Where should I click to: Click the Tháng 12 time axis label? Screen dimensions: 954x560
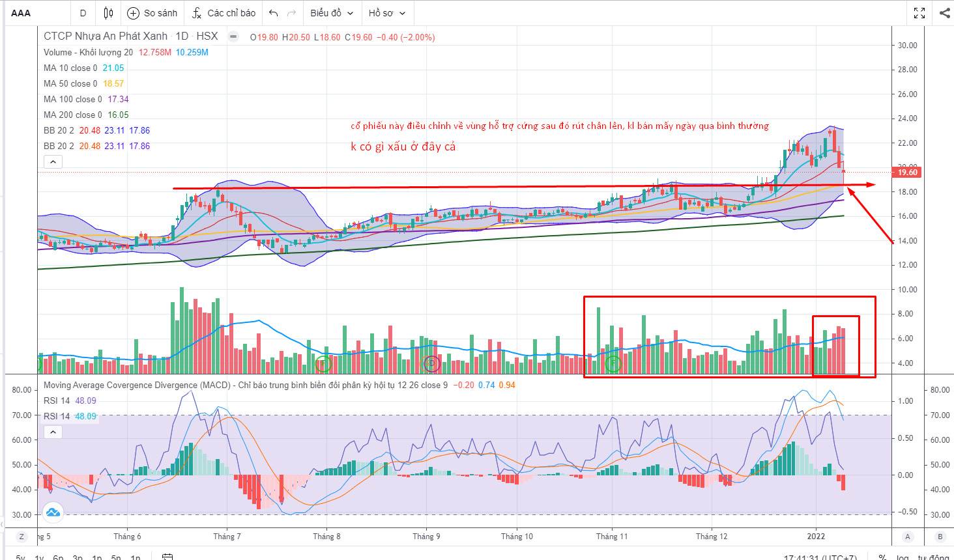coord(712,537)
